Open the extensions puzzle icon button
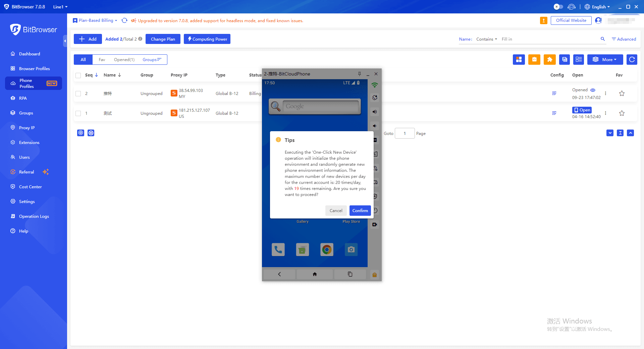Viewport: 644px width, 349px height. pos(549,59)
